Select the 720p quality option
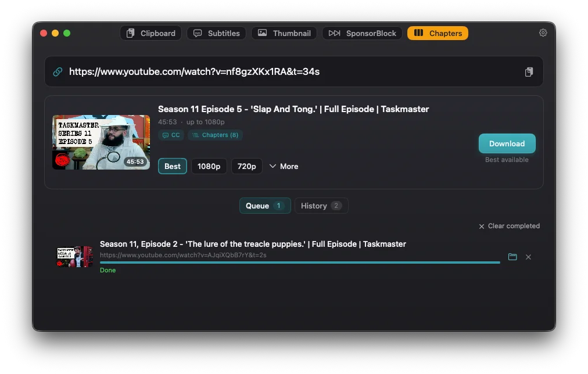This screenshot has height=374, width=588. pyautogui.click(x=247, y=166)
